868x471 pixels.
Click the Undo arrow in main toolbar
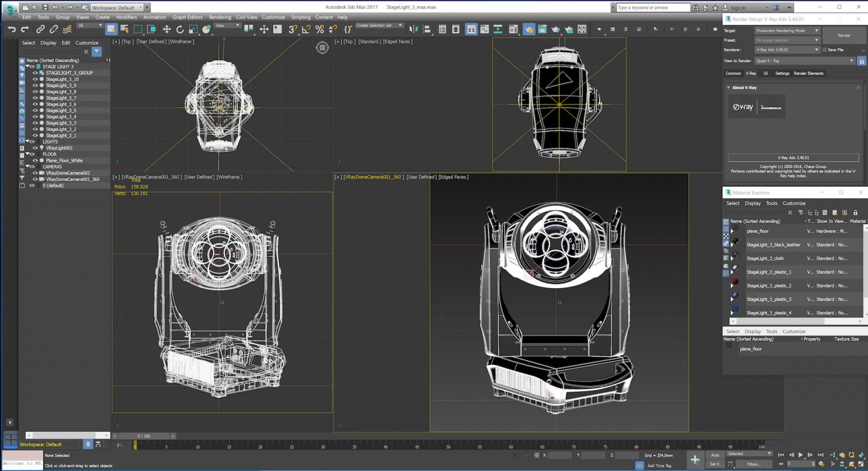click(x=12, y=29)
